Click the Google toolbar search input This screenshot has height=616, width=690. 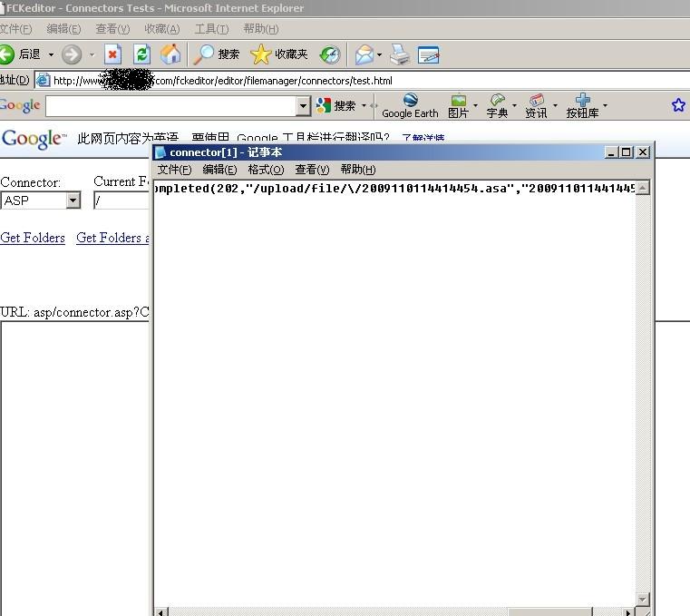(x=170, y=106)
